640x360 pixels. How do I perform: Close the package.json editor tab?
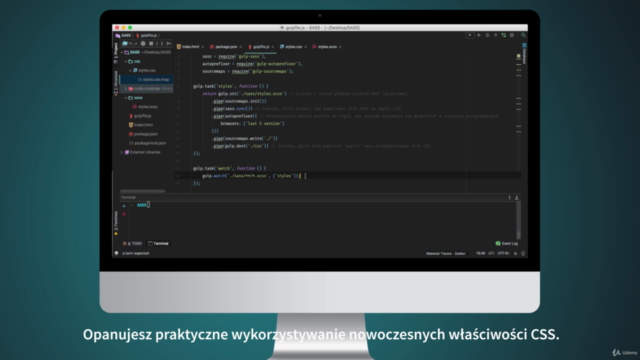(241, 47)
